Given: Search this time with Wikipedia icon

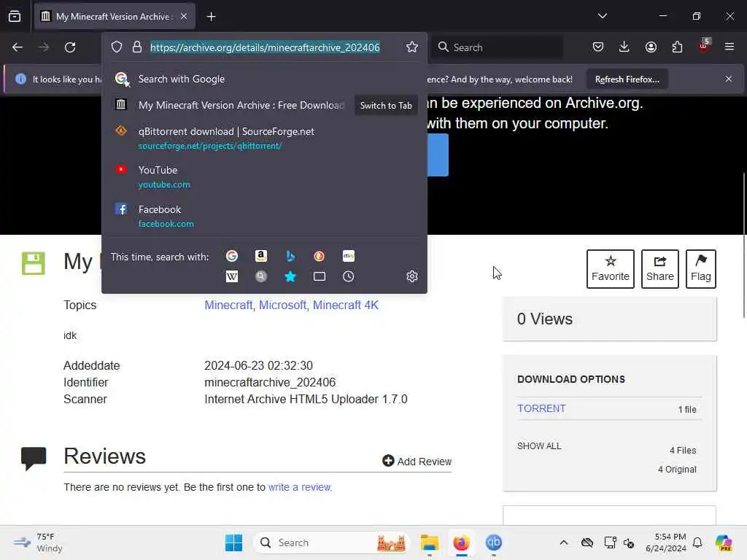Looking at the screenshot, I should pos(232,276).
